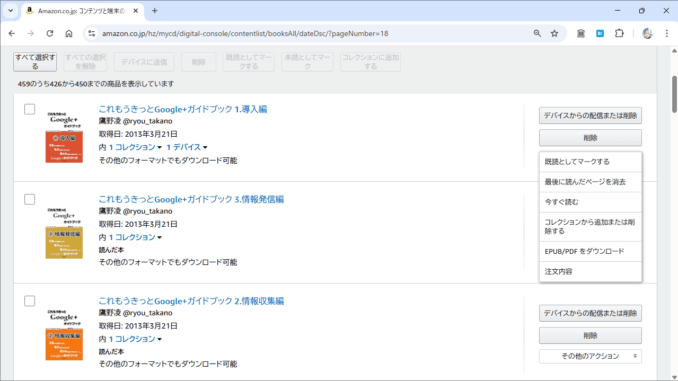Click 削除 button for 2.情報収集編

tap(590, 335)
